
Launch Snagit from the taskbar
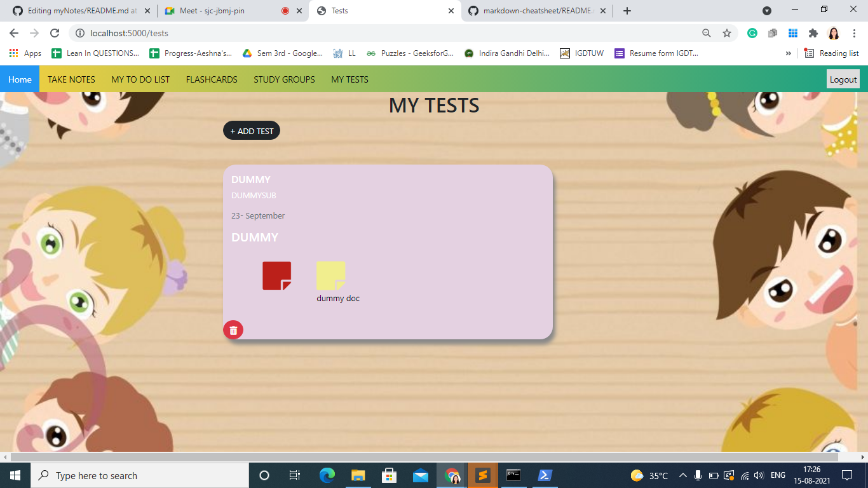pos(483,475)
